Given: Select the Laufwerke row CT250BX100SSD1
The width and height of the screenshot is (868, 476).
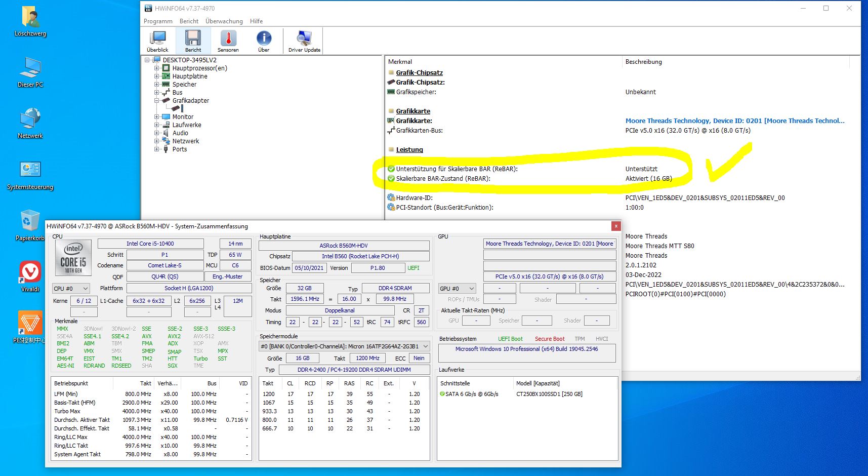Looking at the screenshot, I should tap(526, 394).
